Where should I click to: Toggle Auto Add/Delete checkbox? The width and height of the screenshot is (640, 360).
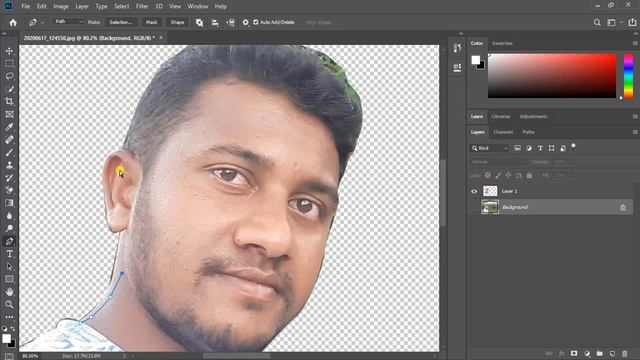click(256, 22)
